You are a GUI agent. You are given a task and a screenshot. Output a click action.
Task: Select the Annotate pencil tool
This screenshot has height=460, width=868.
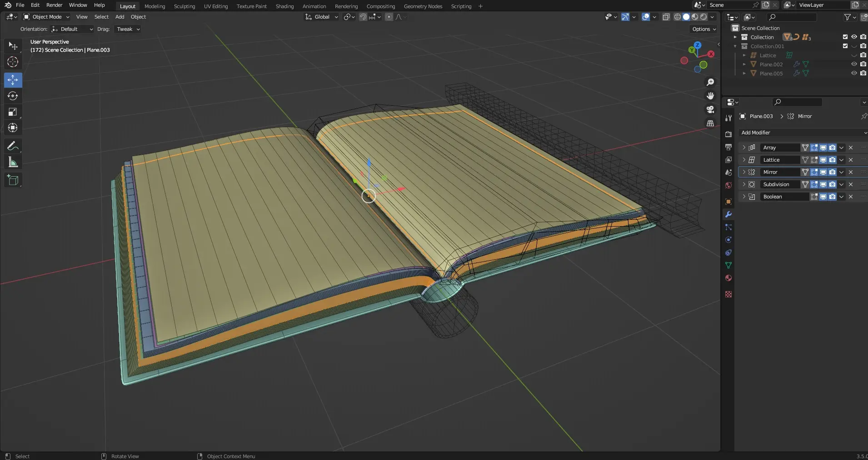pos(13,146)
